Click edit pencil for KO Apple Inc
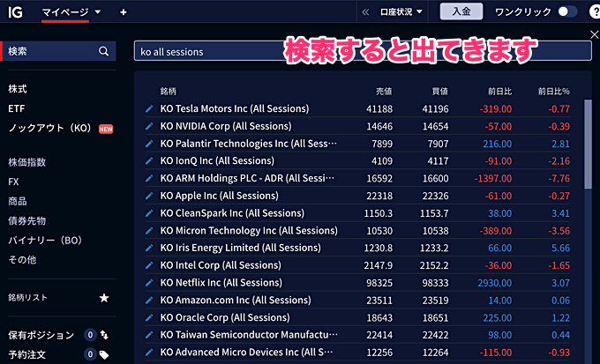 click(149, 196)
